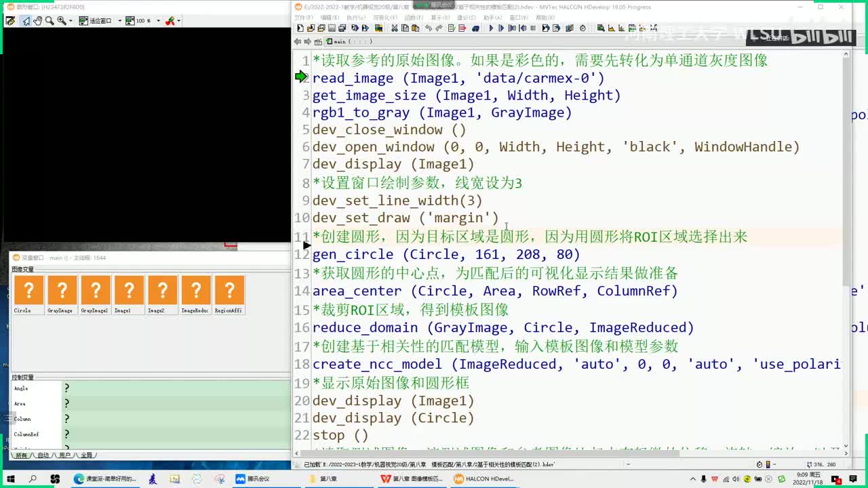Open the zoom-in tool dropdown arrow

pyautogui.click(x=70, y=21)
